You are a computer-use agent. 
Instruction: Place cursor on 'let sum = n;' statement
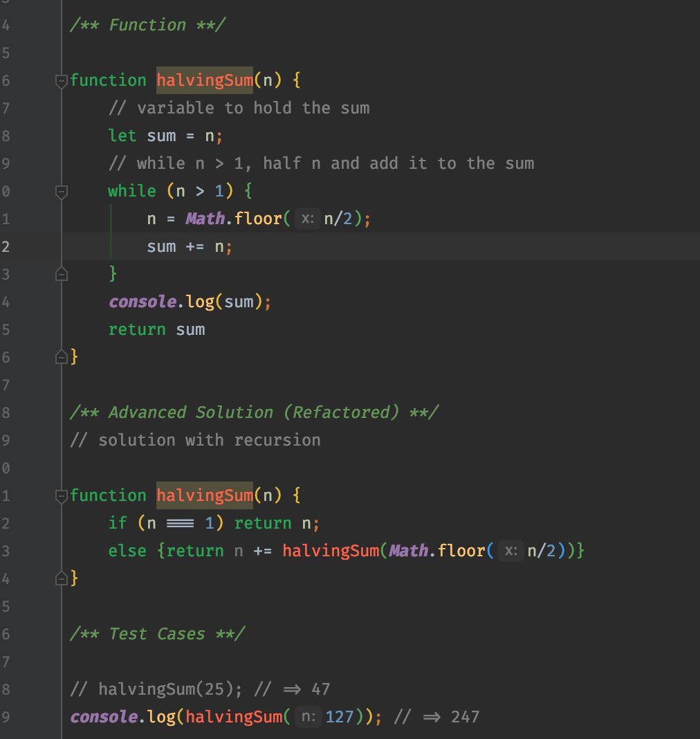[x=165, y=136]
